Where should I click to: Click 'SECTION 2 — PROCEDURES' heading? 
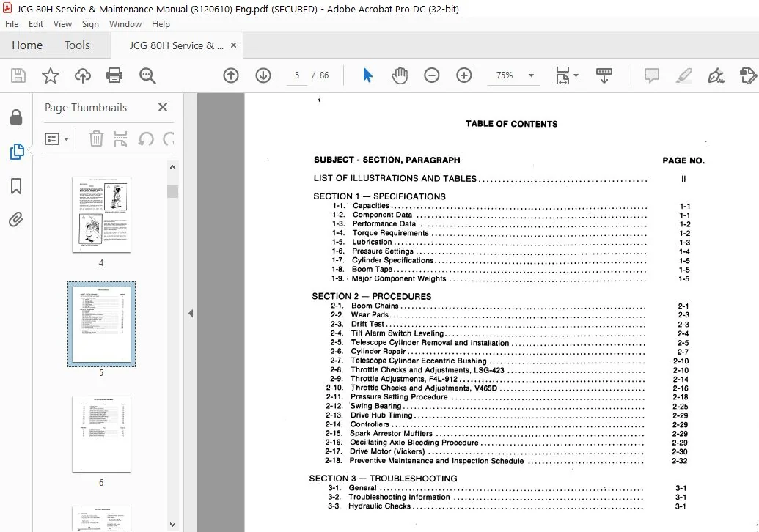point(371,296)
